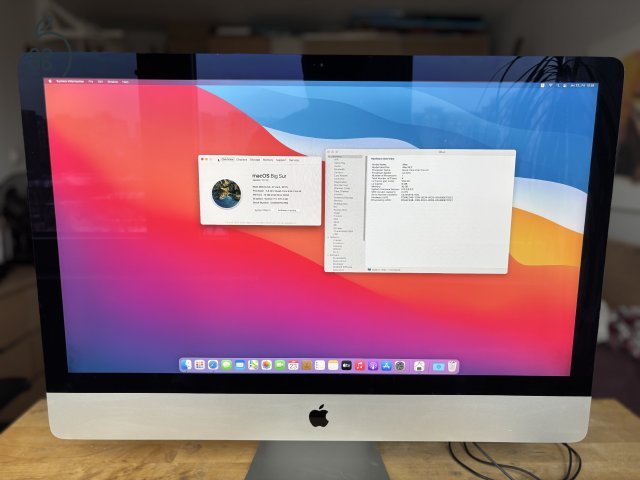Image resolution: width=640 pixels, height=480 pixels.
Task: Collapse the Network section in sidebar
Action: [x=329, y=237]
